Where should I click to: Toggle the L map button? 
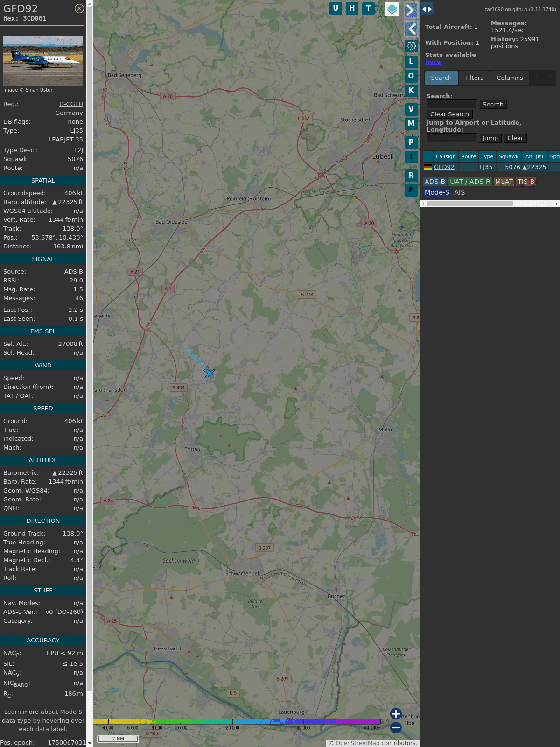[411, 61]
